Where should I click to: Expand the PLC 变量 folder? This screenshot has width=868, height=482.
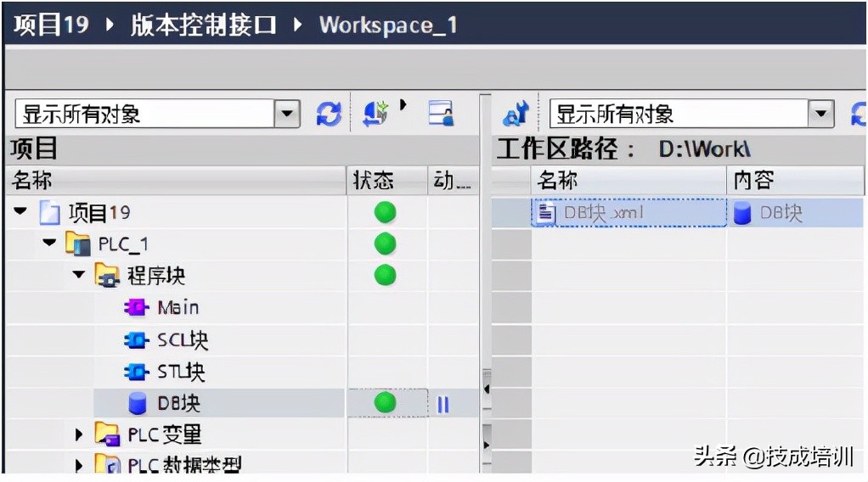tap(79, 434)
